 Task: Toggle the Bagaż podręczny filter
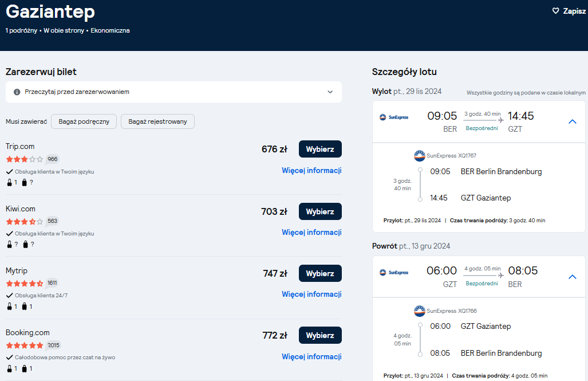[x=84, y=121]
